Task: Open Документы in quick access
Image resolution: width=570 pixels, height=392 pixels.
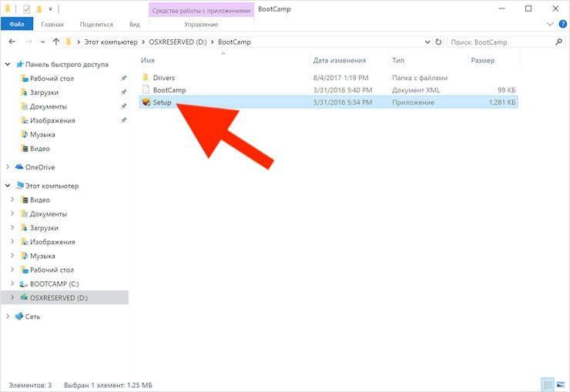Action: pos(49,107)
